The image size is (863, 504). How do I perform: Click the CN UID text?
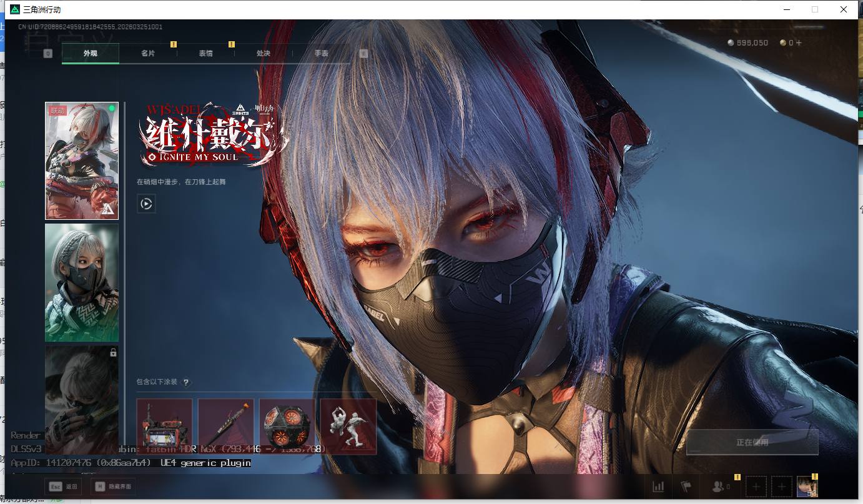(x=90, y=27)
